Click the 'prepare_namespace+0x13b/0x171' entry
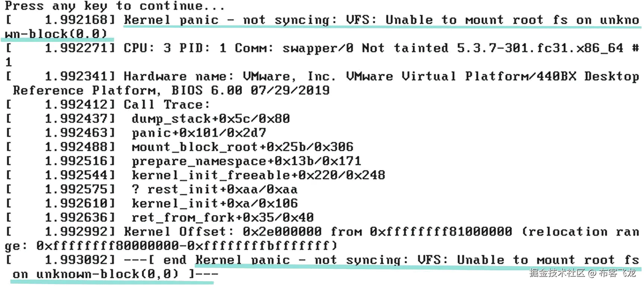The image size is (644, 286). pyautogui.click(x=246, y=161)
